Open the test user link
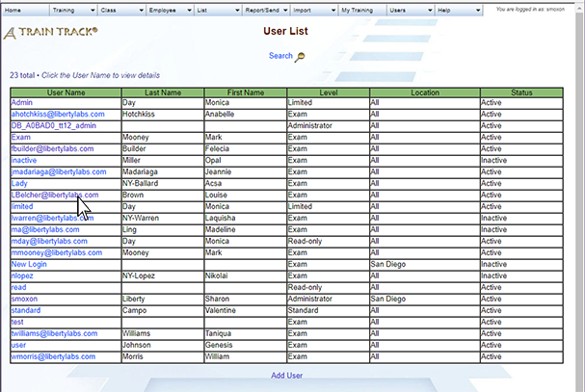Image resolution: width=585 pixels, height=392 pixels. pyautogui.click(x=17, y=323)
